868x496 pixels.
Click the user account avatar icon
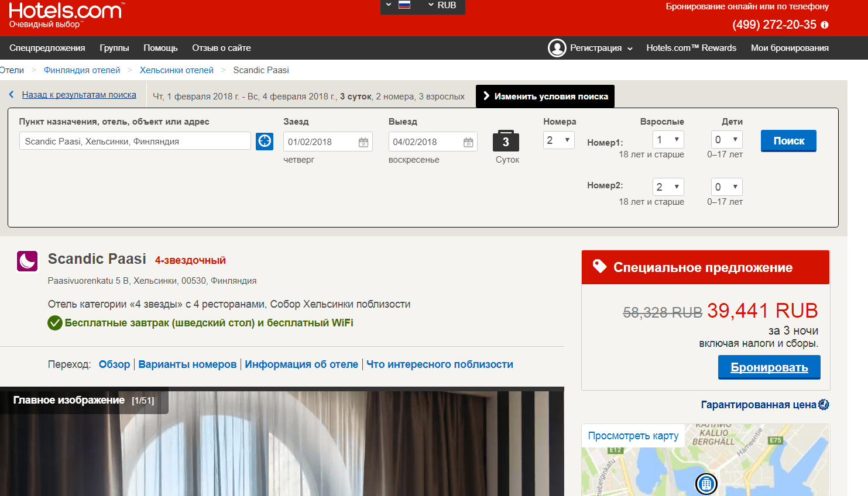tap(557, 48)
